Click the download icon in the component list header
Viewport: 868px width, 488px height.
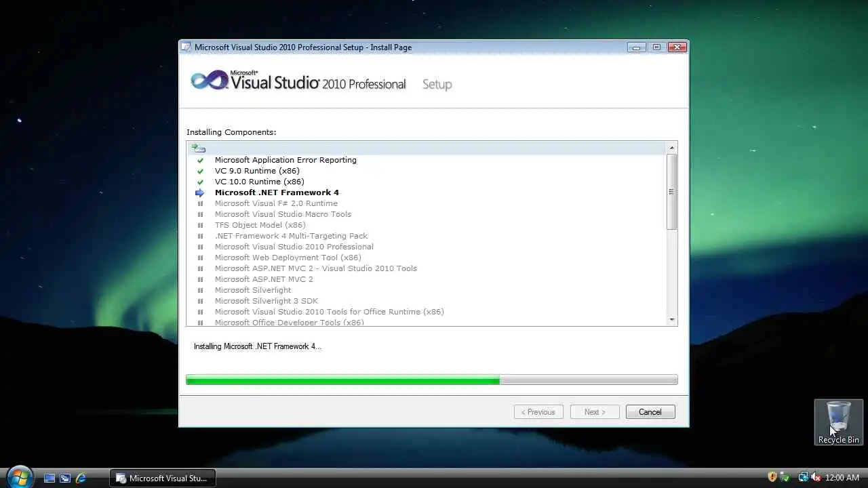[198, 148]
